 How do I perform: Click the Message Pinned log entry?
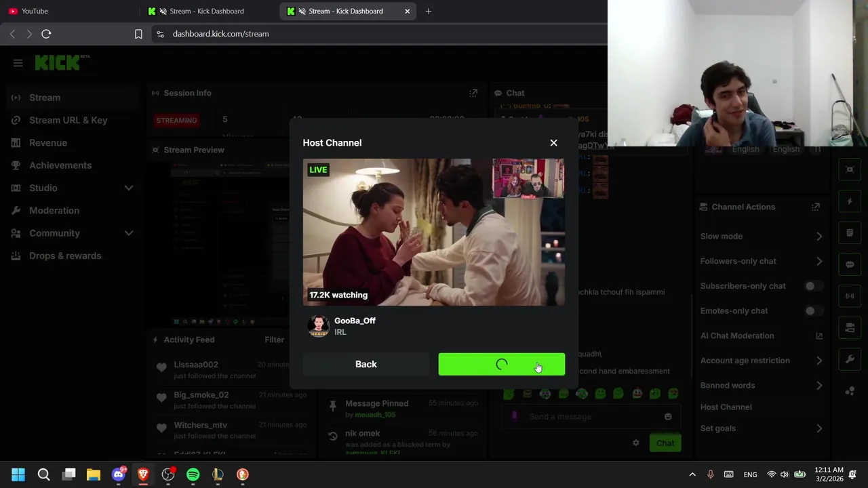pyautogui.click(x=403, y=408)
